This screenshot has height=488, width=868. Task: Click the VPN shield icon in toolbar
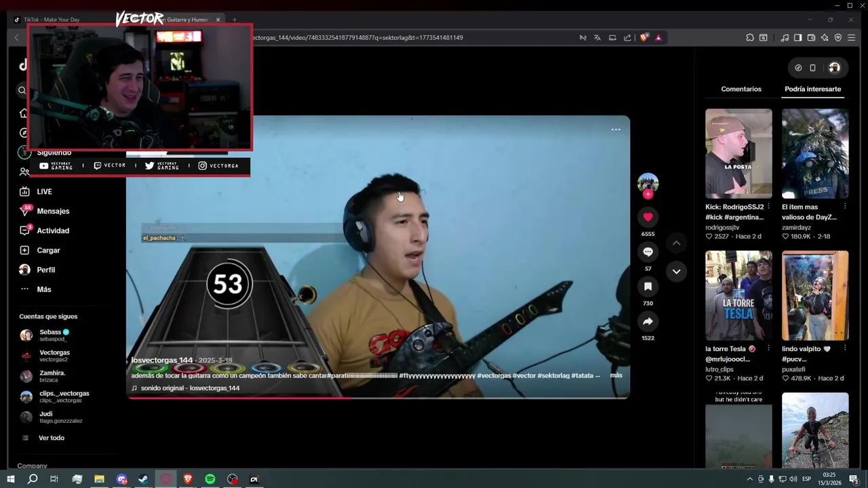[838, 37]
